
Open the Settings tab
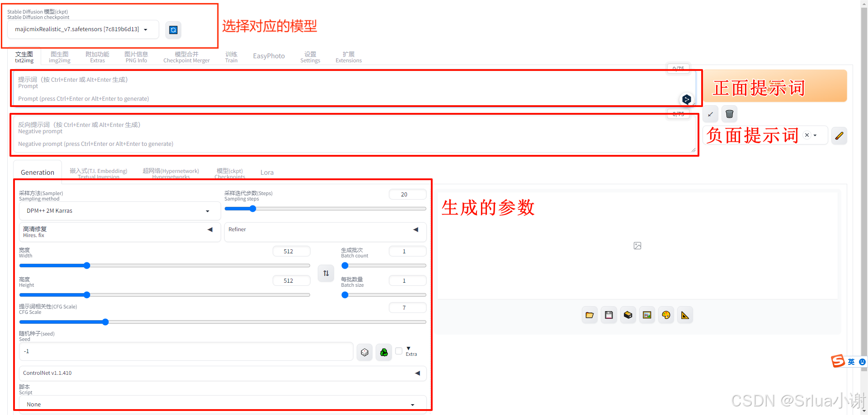310,57
